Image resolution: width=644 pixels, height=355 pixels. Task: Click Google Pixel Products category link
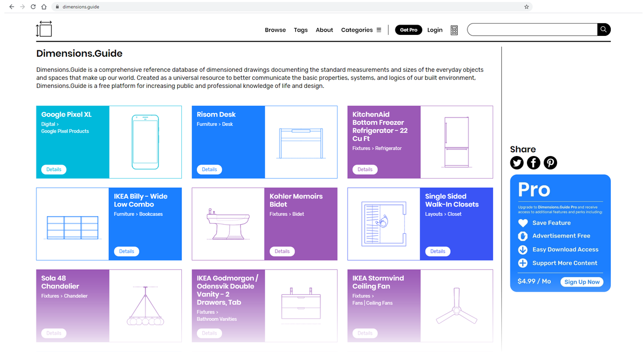(65, 131)
